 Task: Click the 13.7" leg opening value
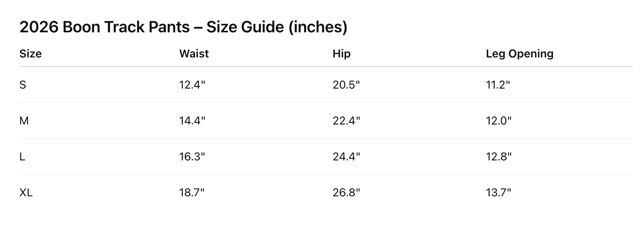pyautogui.click(x=499, y=192)
